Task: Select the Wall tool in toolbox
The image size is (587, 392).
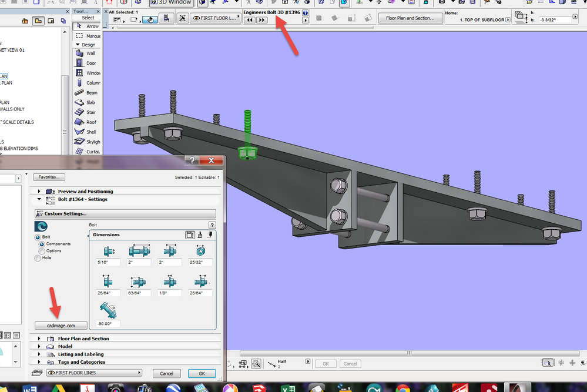Action: 86,53
